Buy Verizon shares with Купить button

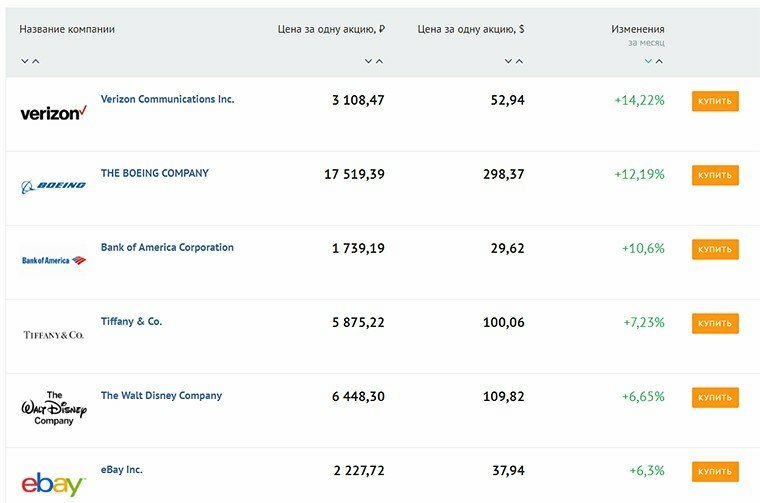click(x=715, y=101)
